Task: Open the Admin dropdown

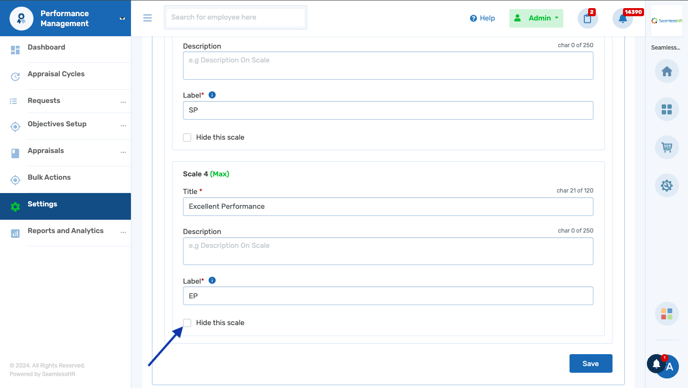Action: (x=536, y=18)
